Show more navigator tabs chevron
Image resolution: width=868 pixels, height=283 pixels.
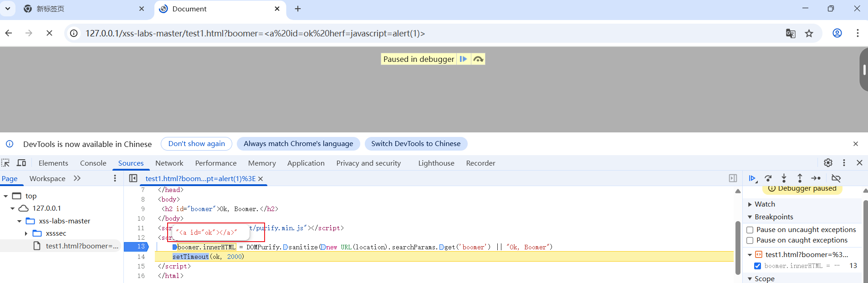tap(77, 178)
